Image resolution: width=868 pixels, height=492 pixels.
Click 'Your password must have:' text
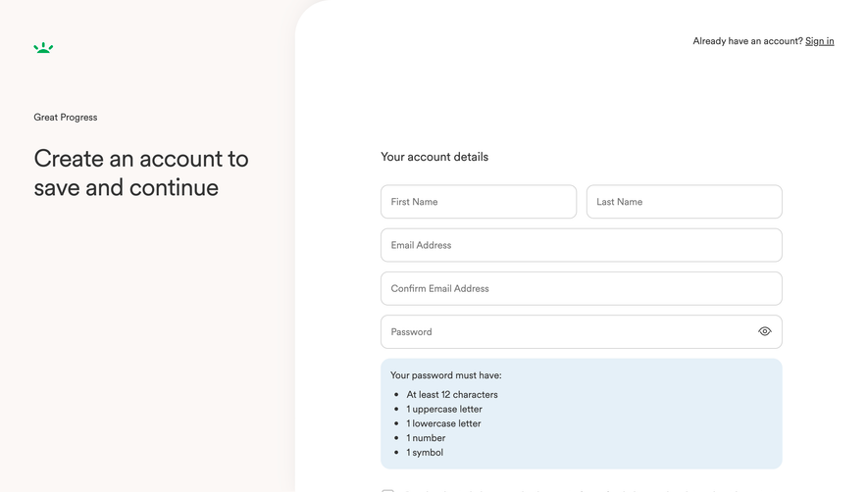(445, 375)
